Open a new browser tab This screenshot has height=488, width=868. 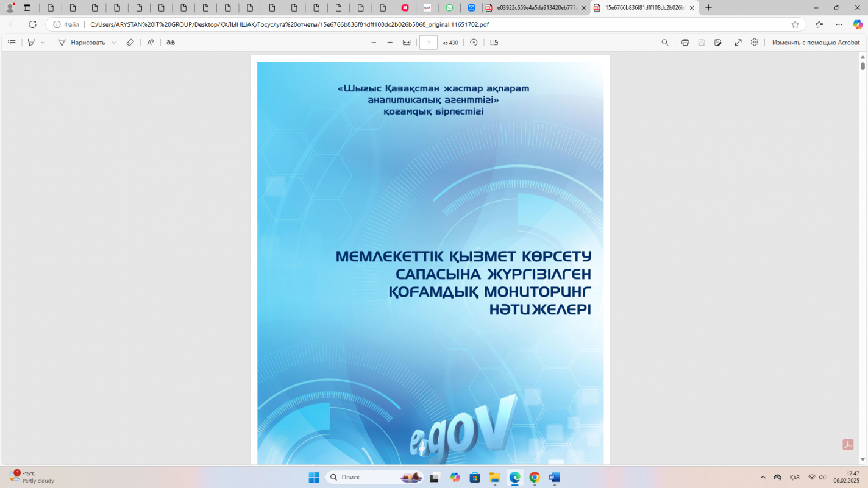point(708,8)
